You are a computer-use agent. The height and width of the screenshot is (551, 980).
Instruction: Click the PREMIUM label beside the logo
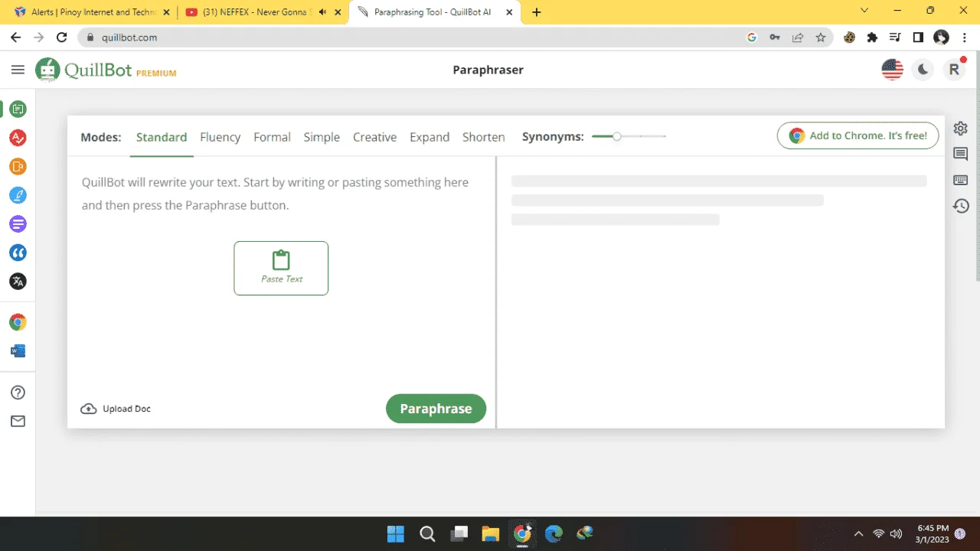pos(156,73)
